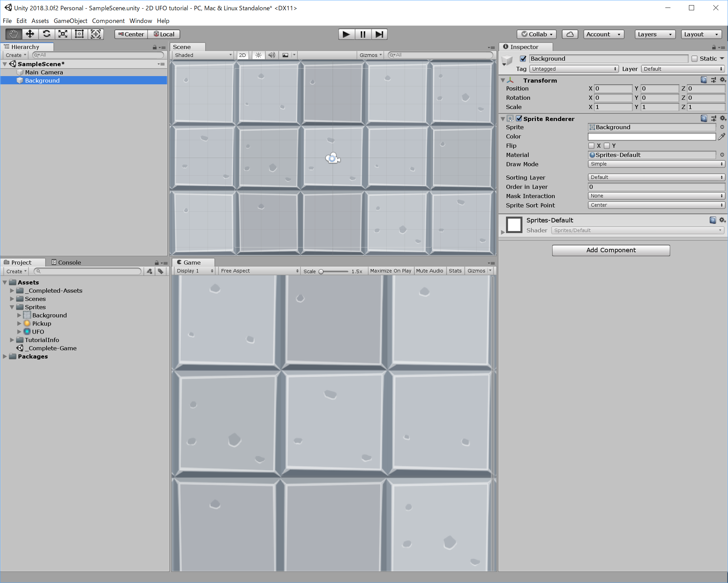Toggle Local handle rotation button
The image size is (728, 583).
tap(164, 34)
